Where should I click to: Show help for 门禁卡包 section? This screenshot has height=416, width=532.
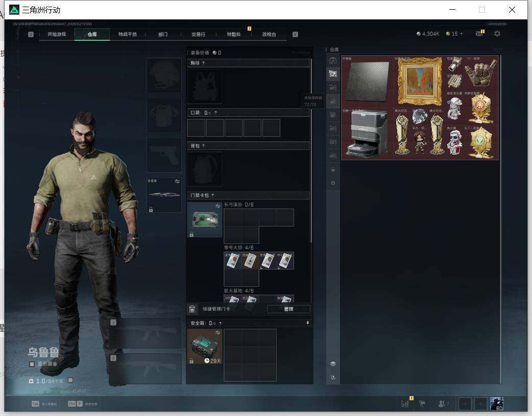(213, 195)
